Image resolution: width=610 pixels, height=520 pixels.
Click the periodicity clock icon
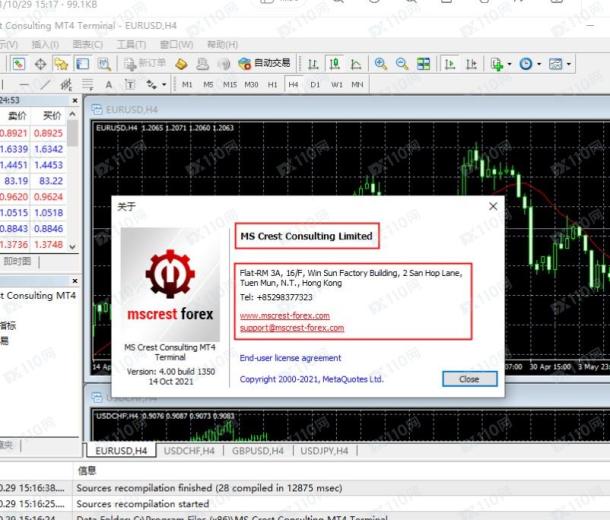point(526,63)
